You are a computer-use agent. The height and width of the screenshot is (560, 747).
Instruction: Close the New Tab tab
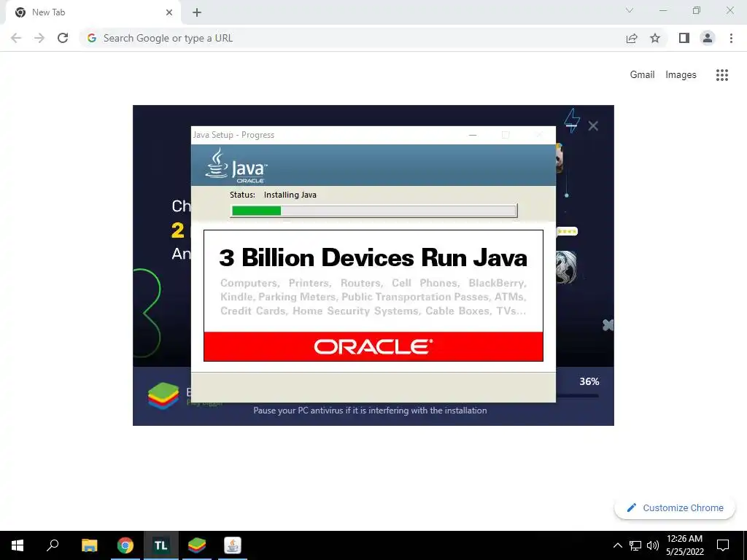(x=169, y=12)
